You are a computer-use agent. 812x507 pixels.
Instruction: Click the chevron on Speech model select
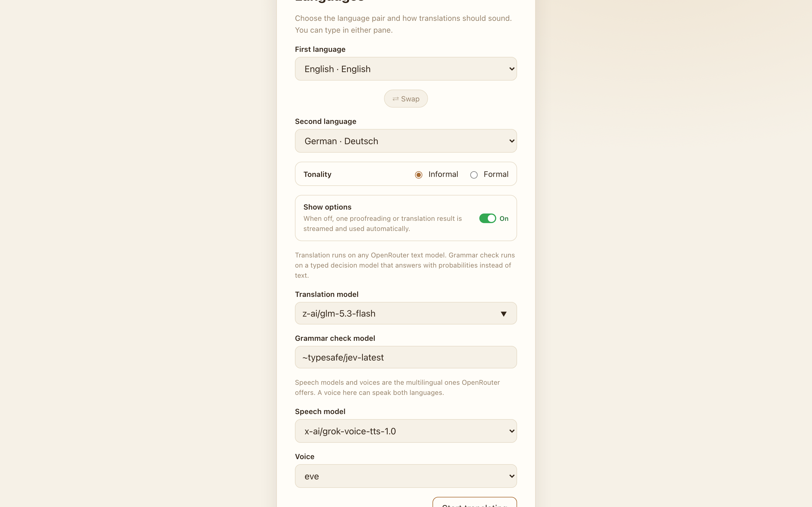pyautogui.click(x=512, y=431)
